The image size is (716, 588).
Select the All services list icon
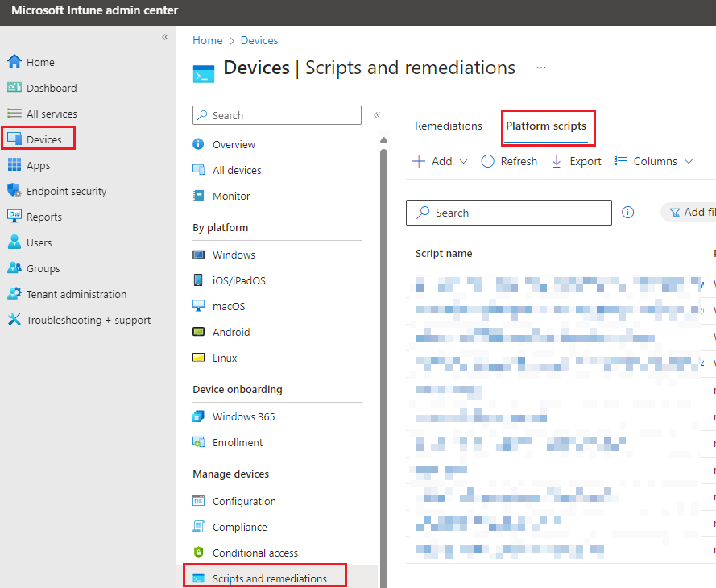(14, 114)
